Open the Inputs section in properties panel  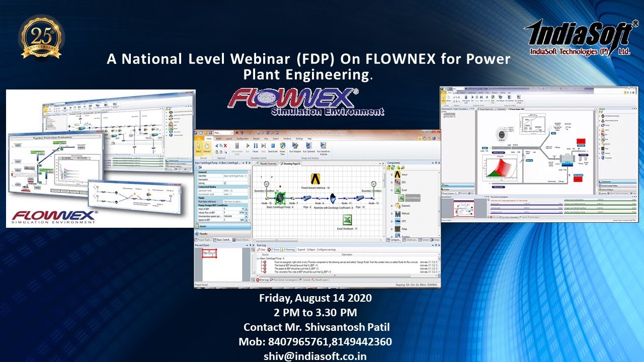[x=222, y=226]
